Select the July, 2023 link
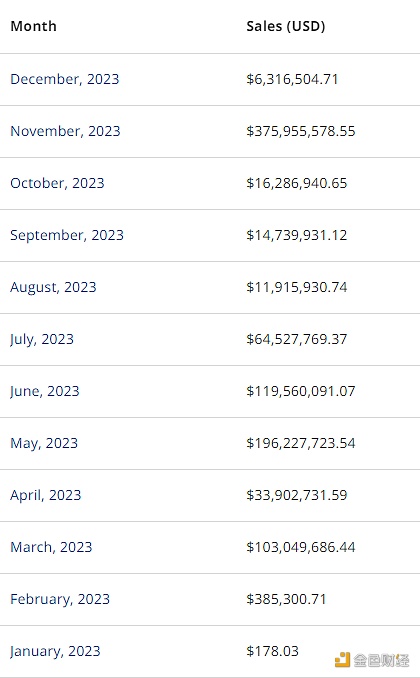 point(42,339)
